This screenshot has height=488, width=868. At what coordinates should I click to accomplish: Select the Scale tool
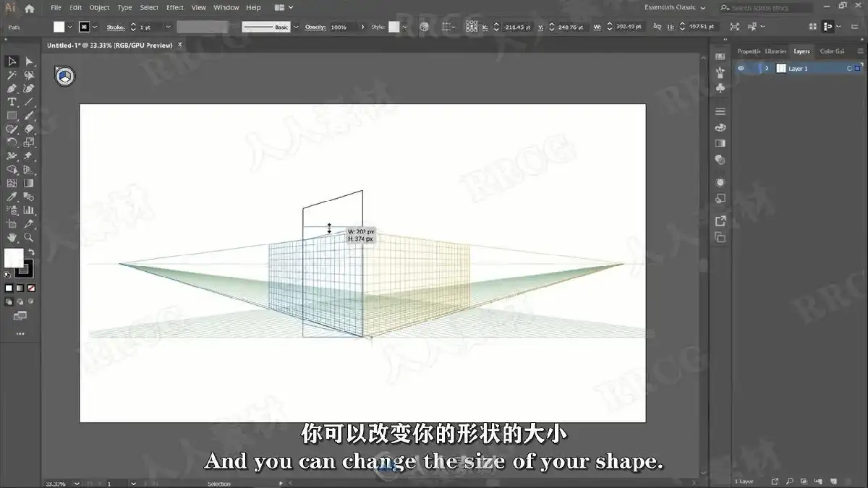(29, 142)
